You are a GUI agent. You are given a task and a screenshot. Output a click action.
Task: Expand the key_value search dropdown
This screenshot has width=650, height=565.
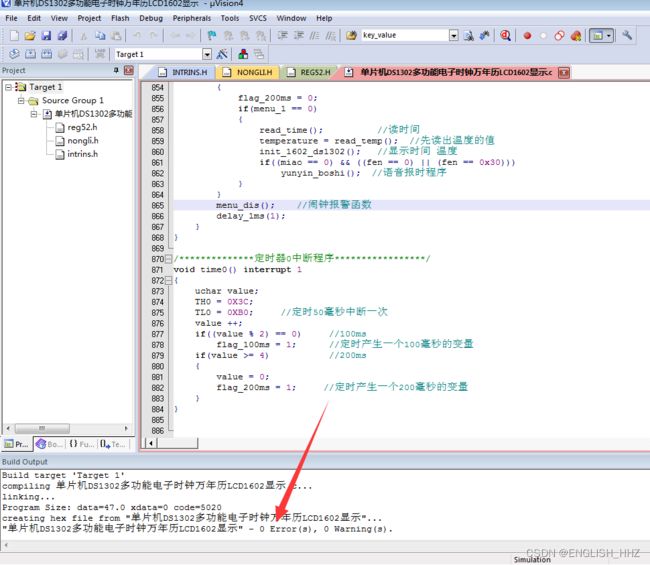click(453, 35)
